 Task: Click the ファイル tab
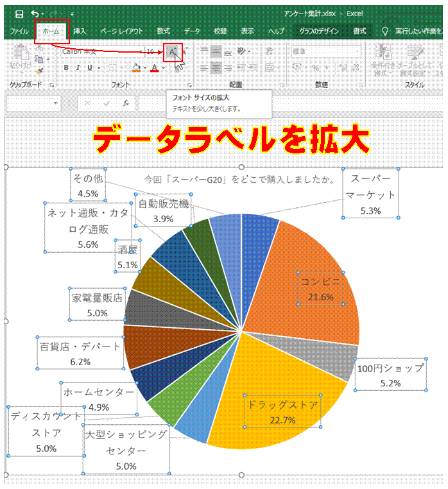click(19, 31)
